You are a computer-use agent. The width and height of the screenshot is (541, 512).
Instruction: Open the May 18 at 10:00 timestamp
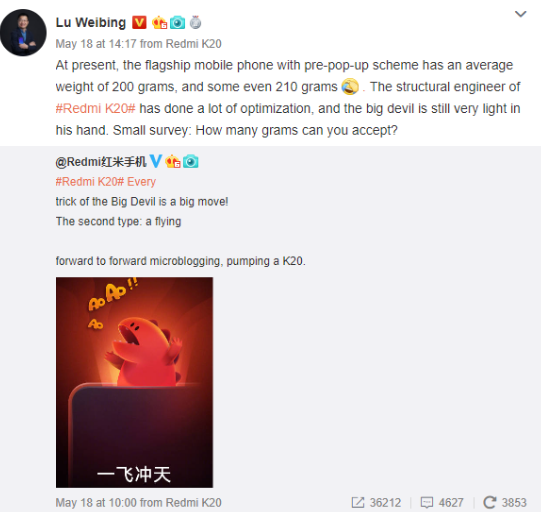[x=96, y=502]
